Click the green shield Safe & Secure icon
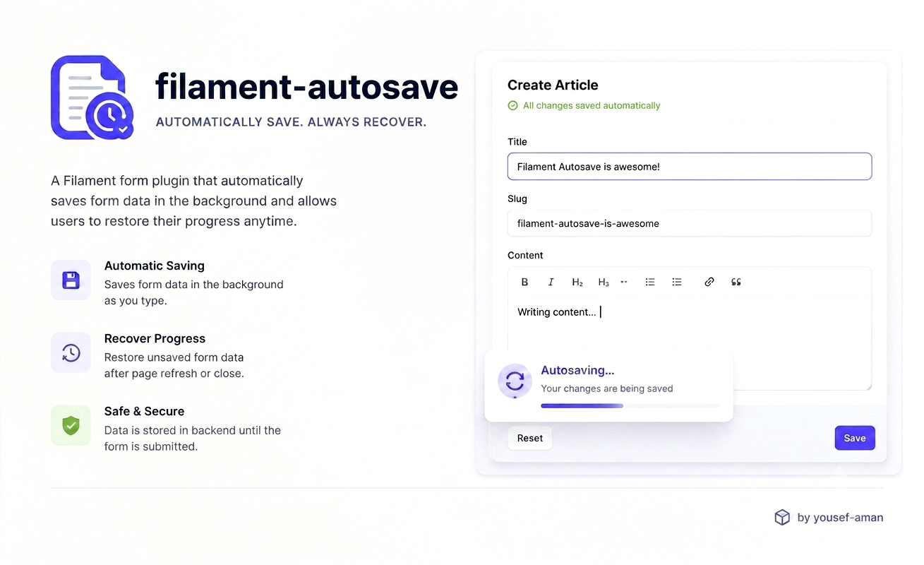Screen dimensions: 924x565 pyautogui.click(x=71, y=425)
